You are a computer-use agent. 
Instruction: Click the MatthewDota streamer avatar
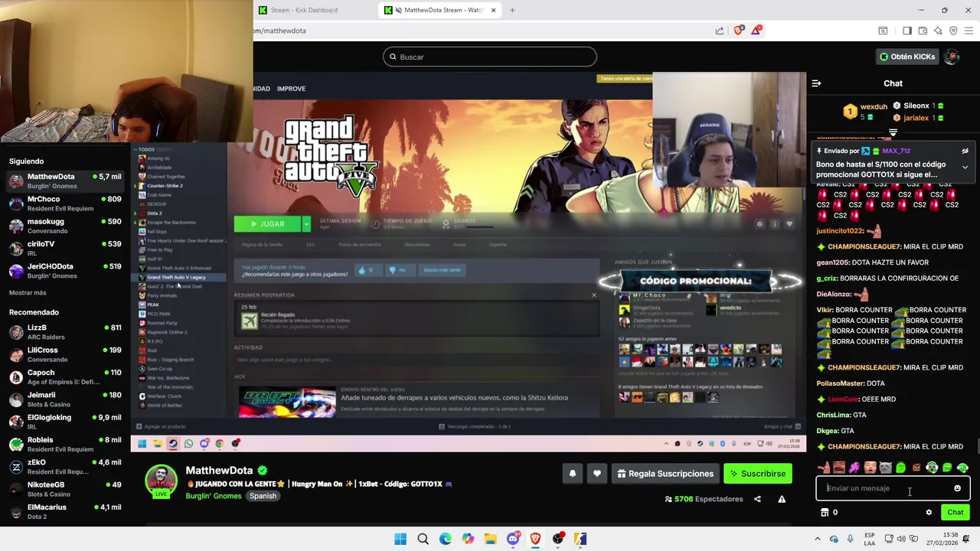(162, 480)
